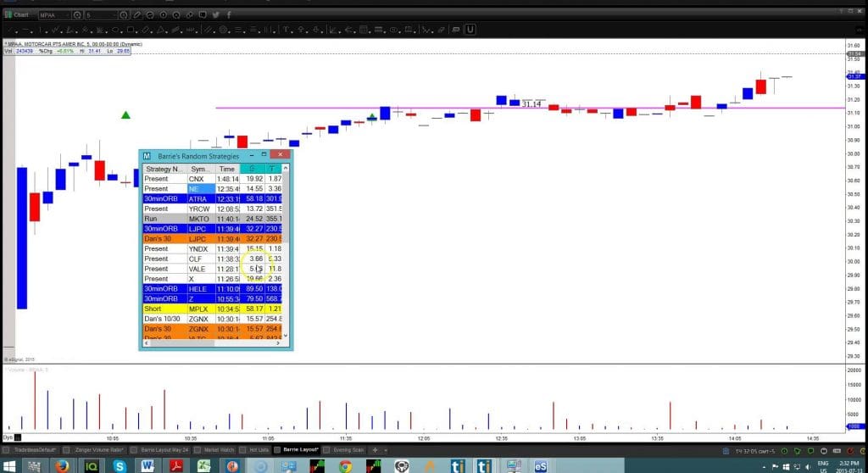This screenshot has width=868, height=473.
Task: Share chart via Twitter icon
Action: pyautogui.click(x=216, y=15)
